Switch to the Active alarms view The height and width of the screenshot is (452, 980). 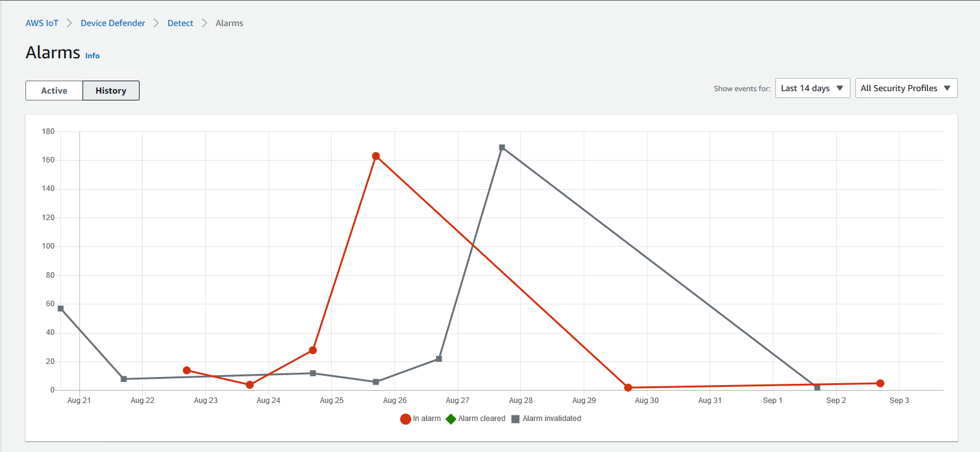pos(54,91)
